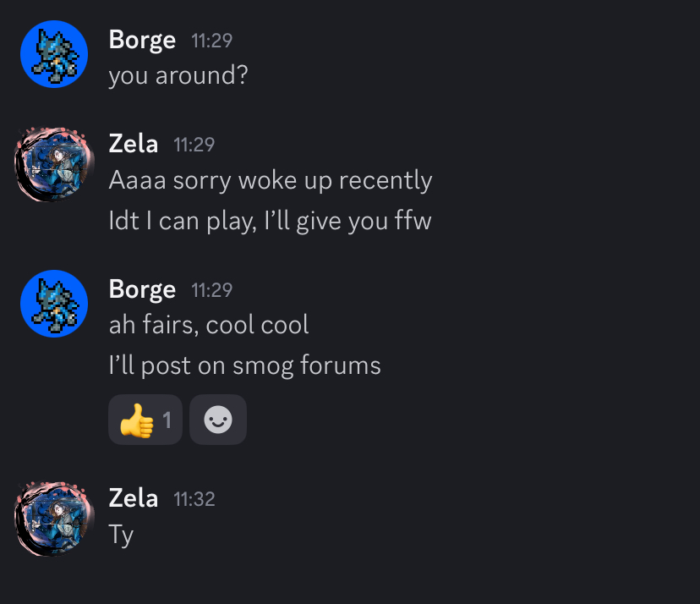The image size is (700, 604).
Task: Click Borge's avatar beside "you around?" message
Action: click(x=54, y=55)
